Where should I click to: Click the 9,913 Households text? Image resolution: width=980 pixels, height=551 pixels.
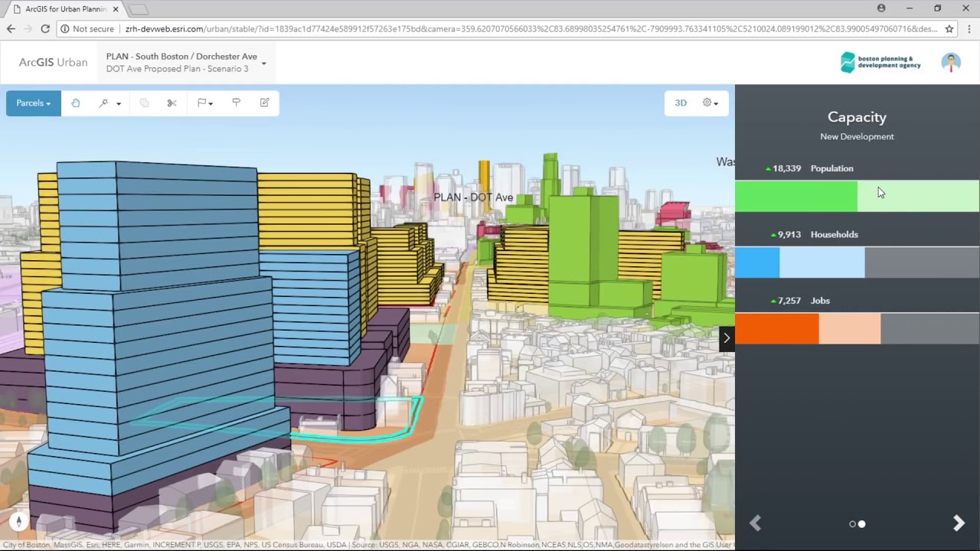pos(815,235)
